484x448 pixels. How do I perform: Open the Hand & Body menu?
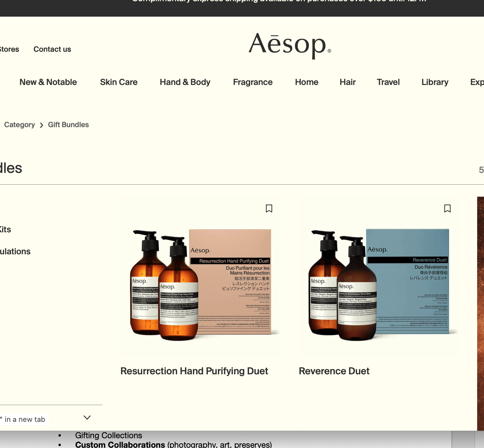(185, 82)
